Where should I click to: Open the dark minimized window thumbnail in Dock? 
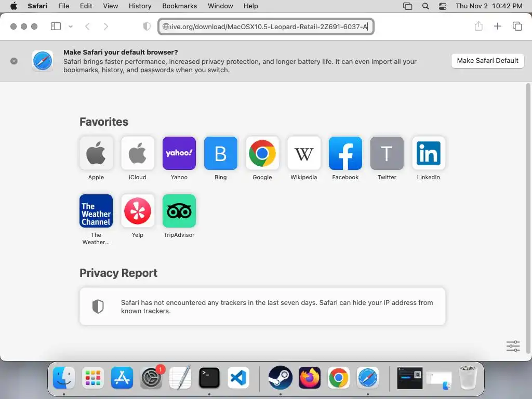pos(410,378)
